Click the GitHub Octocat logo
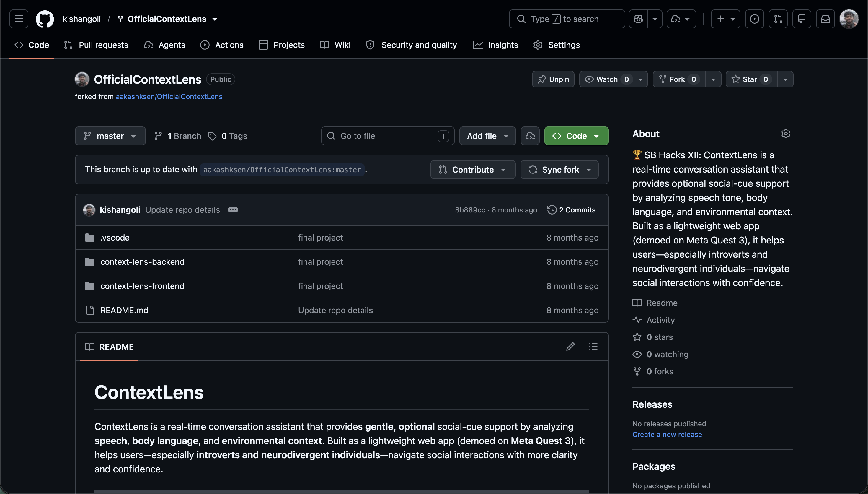868x494 pixels. 45,19
